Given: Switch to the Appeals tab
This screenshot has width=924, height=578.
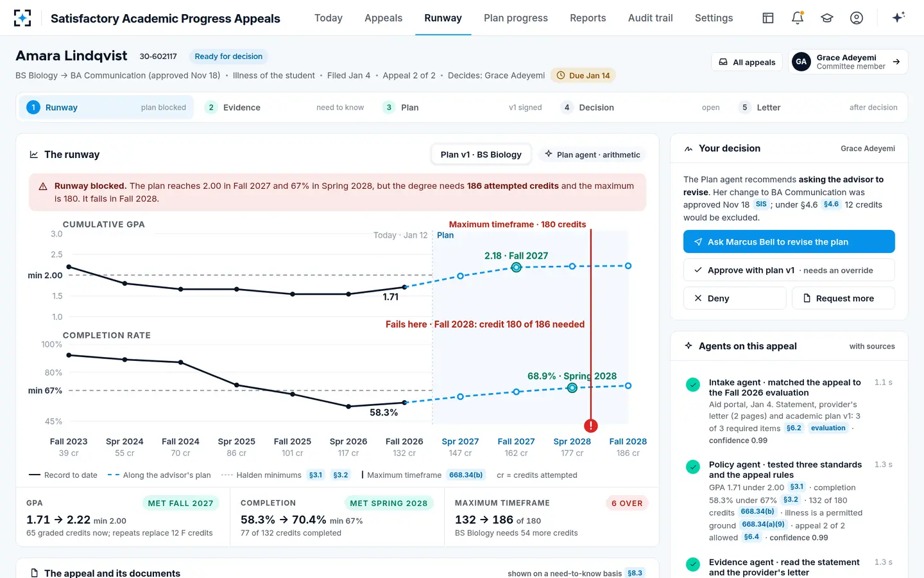Looking at the screenshot, I should [384, 18].
